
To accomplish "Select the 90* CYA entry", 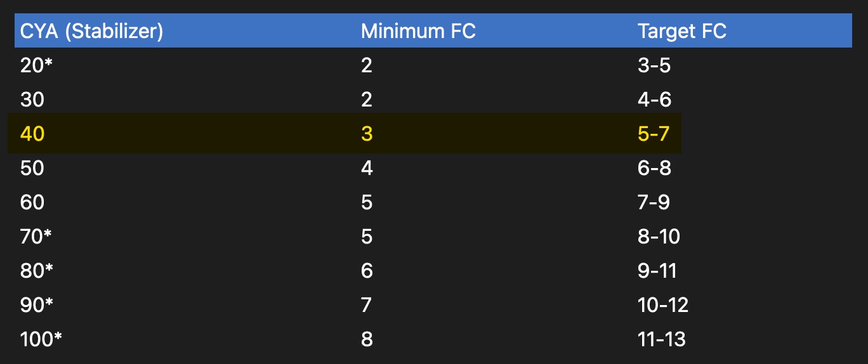I will pos(36,305).
